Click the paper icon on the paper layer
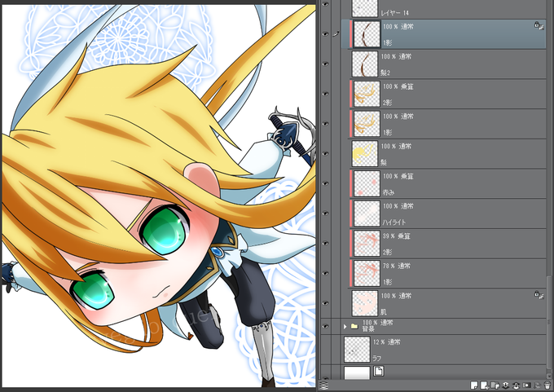554x392 pixels. pos(378,371)
